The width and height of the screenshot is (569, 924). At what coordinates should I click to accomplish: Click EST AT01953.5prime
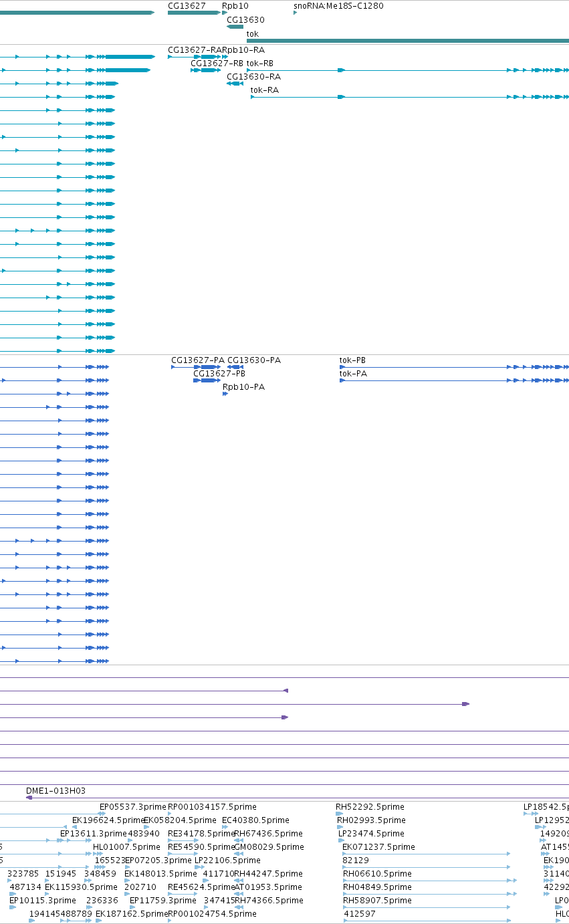pos(267,887)
